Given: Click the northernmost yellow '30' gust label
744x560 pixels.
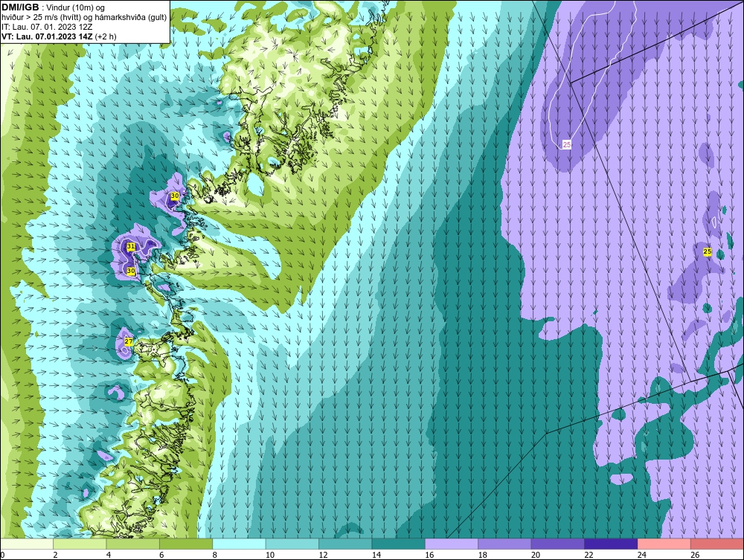Looking at the screenshot, I should click(175, 196).
